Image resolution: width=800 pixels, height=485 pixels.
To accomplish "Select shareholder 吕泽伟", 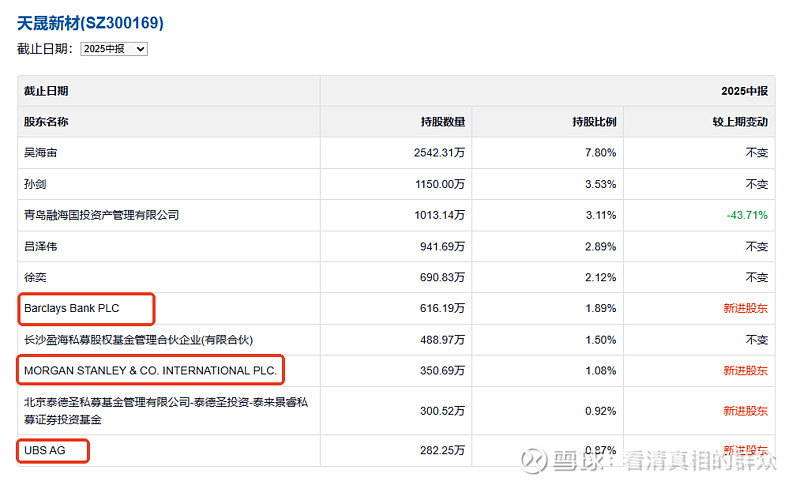I will (x=41, y=246).
